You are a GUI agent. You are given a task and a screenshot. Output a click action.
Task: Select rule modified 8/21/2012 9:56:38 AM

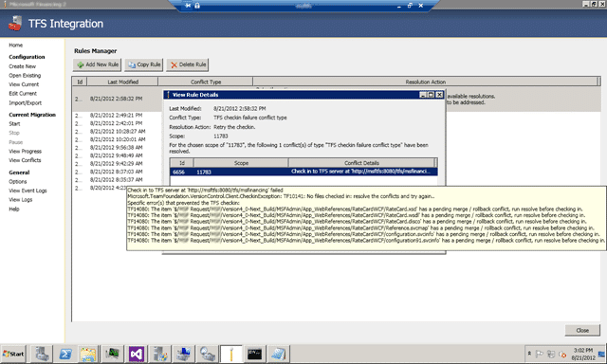point(116,147)
